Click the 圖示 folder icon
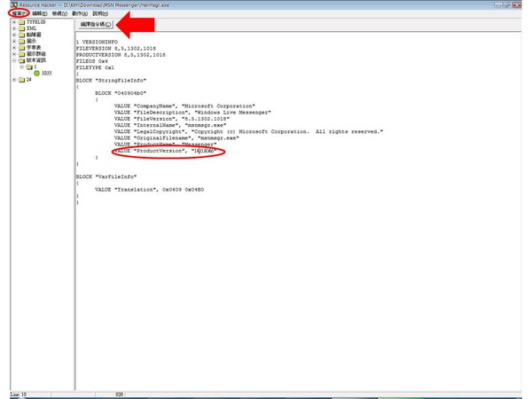This screenshot has height=399, width=532. (x=21, y=42)
